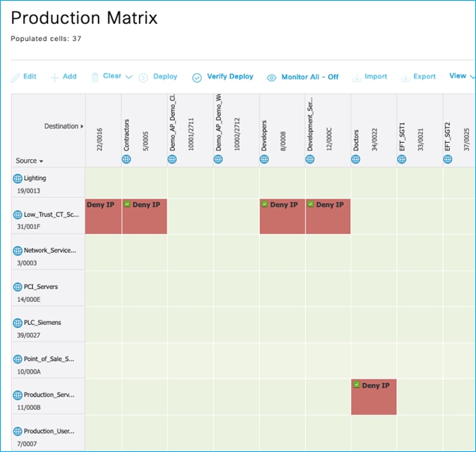This screenshot has height=452, width=476.
Task: Click the PLC_Siemens source label
Action: pyautogui.click(x=43, y=323)
